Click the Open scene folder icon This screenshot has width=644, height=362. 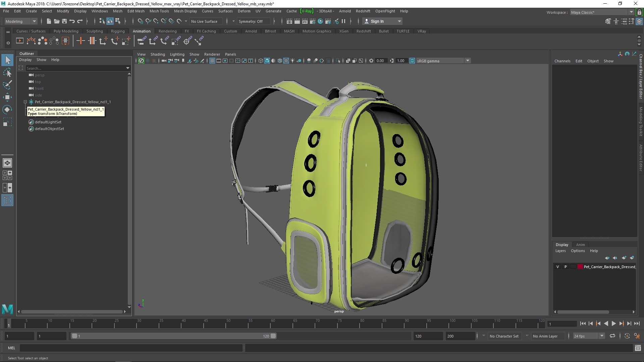pos(56,21)
